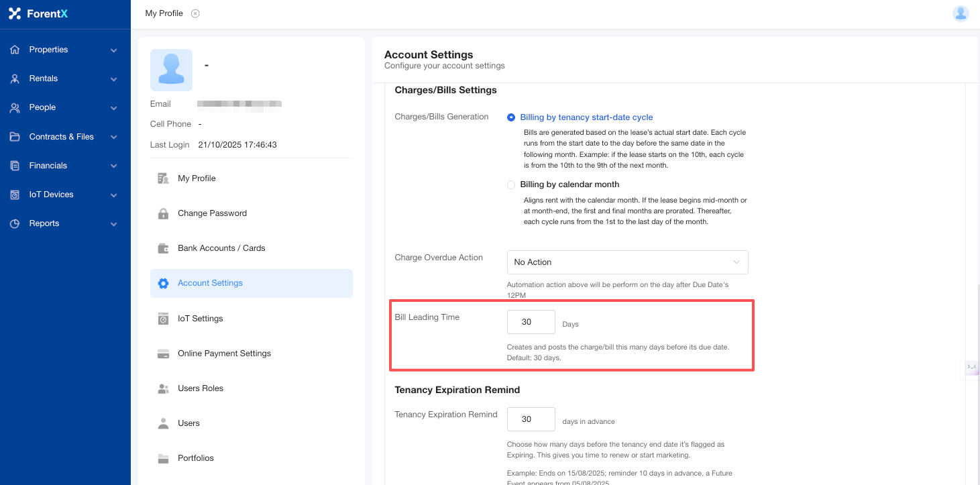Screen dimensions: 980x485
Task: Go to Bank Accounts / Cards
Action: pos(221,248)
